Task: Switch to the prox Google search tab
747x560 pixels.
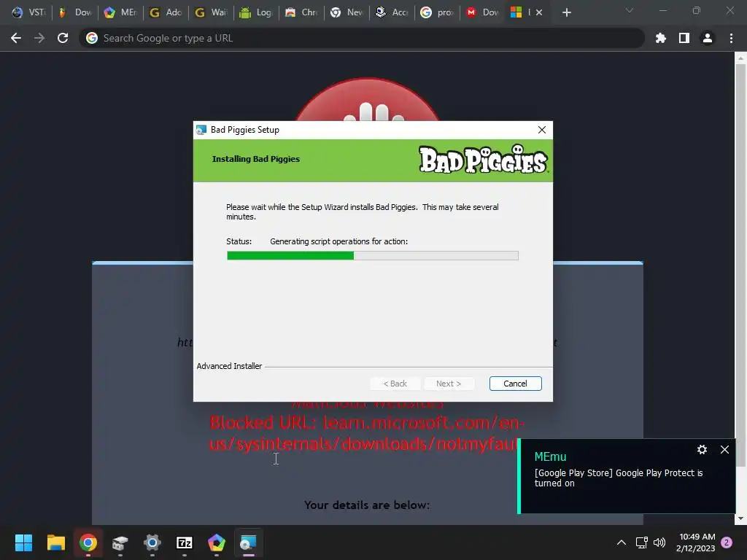Action: pos(437,12)
